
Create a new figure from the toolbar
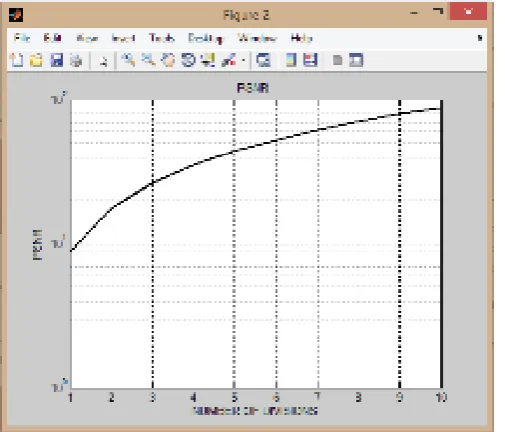[17, 60]
